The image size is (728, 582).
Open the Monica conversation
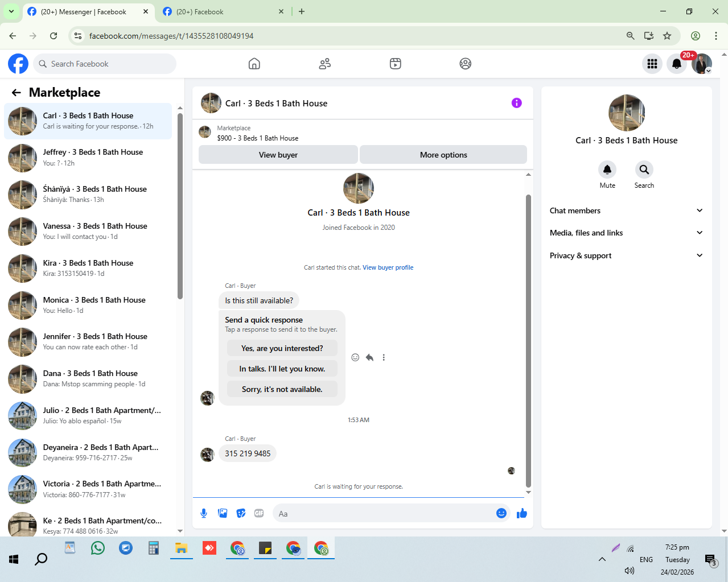88,306
